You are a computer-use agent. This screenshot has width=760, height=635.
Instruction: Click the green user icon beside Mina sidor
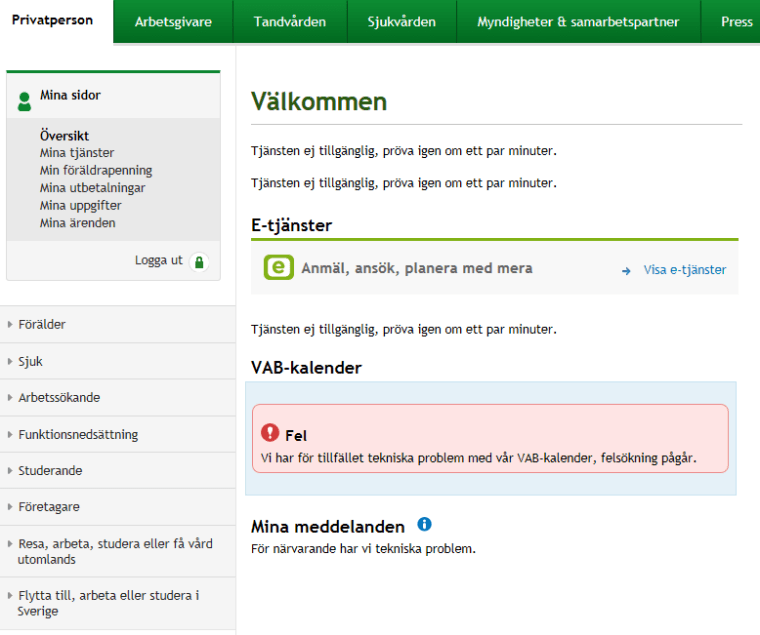(x=24, y=100)
